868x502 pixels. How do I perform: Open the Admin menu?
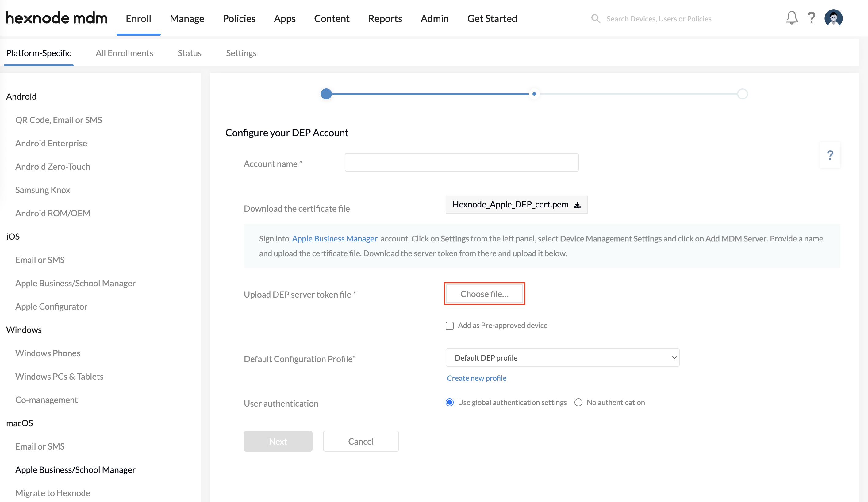coord(435,18)
